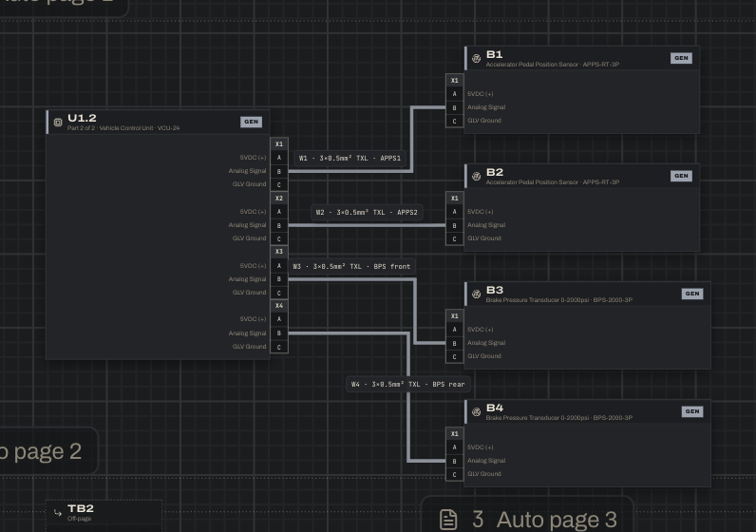
Task: Select the U1.2 component title
Action: click(x=82, y=118)
